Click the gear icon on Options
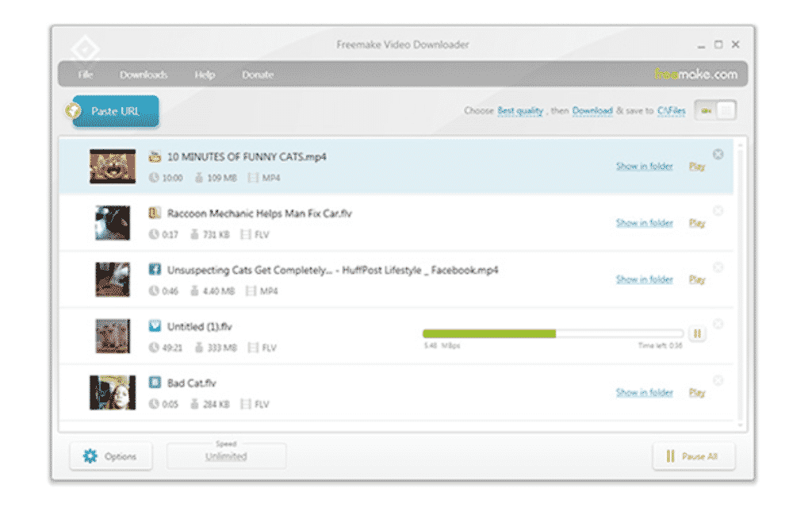The image size is (812, 523). click(x=90, y=456)
